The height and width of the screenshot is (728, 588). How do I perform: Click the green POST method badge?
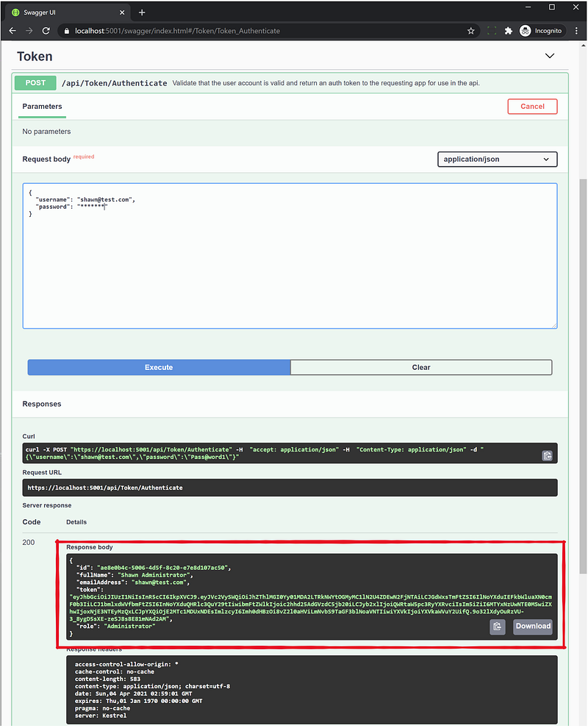[x=35, y=82]
